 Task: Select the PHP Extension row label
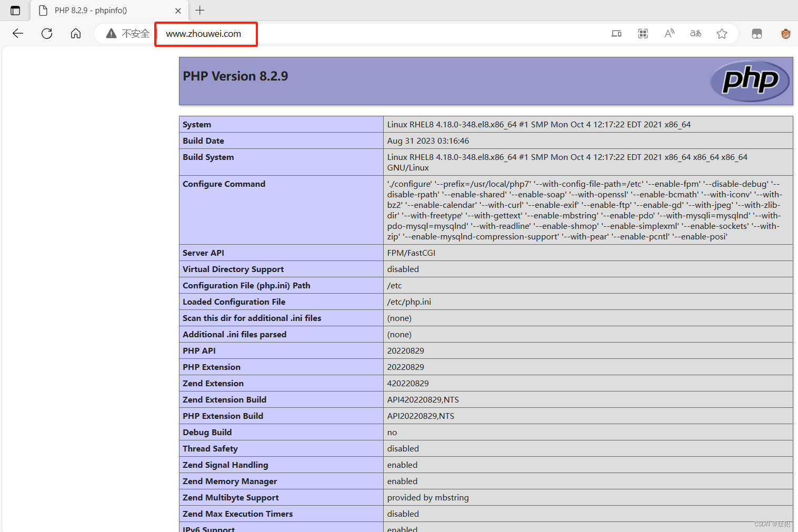click(x=212, y=367)
